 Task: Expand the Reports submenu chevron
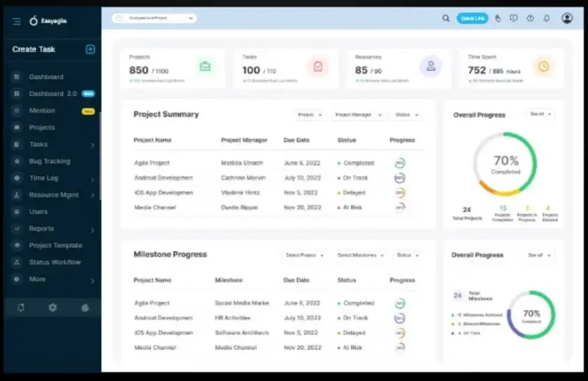[x=92, y=230]
